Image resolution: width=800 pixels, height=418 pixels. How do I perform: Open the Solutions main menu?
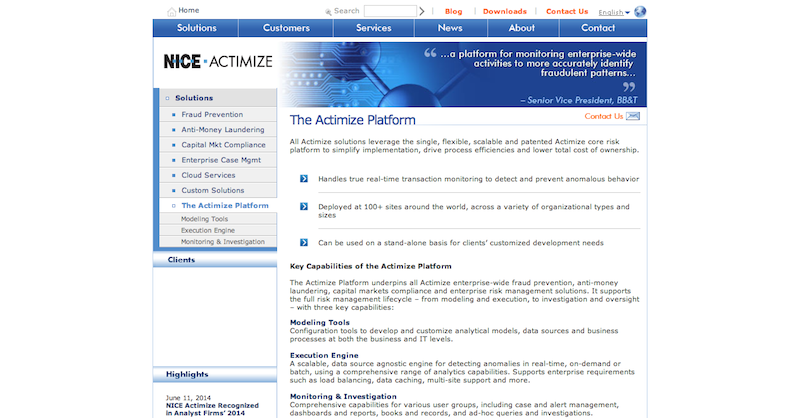[196, 28]
